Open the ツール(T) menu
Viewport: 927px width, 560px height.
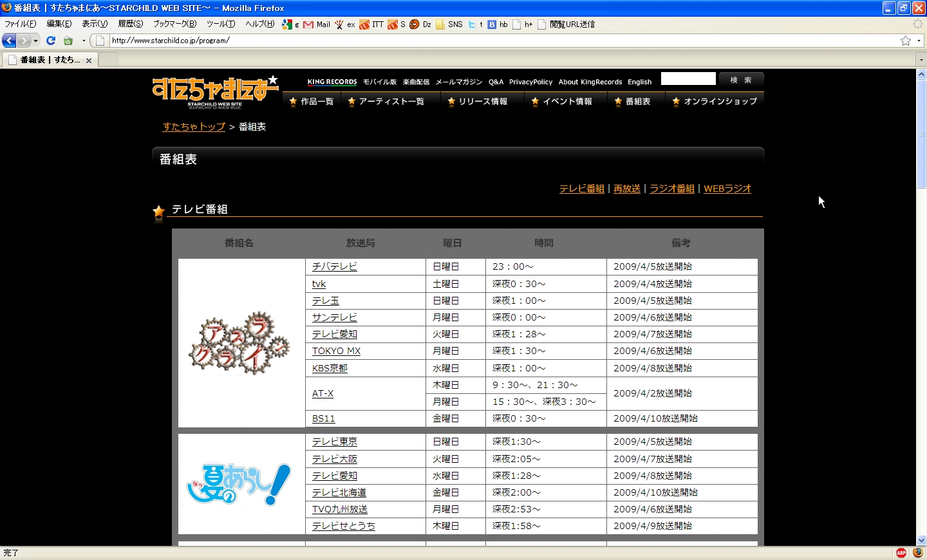pos(221,24)
